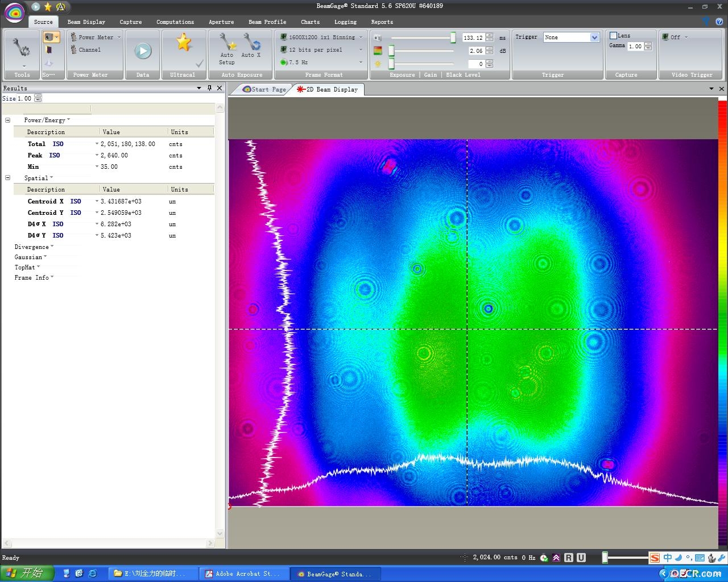Click the crosshair cursor icon in status bar

464,558
